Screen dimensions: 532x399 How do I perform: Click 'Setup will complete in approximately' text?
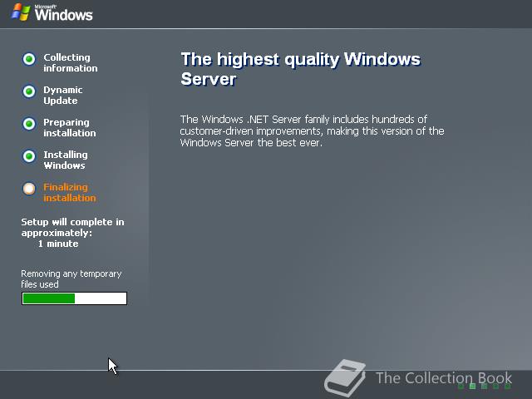point(72,227)
